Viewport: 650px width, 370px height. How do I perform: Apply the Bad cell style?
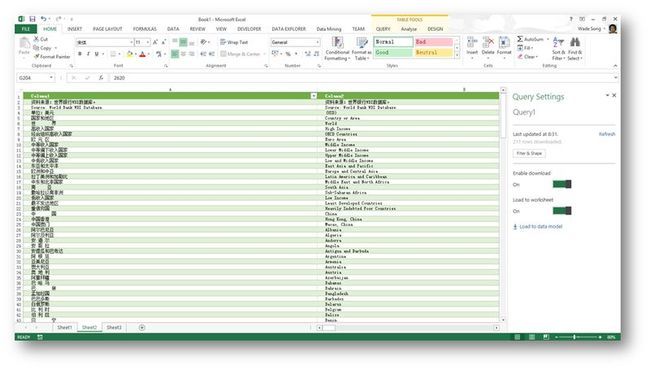(x=434, y=42)
